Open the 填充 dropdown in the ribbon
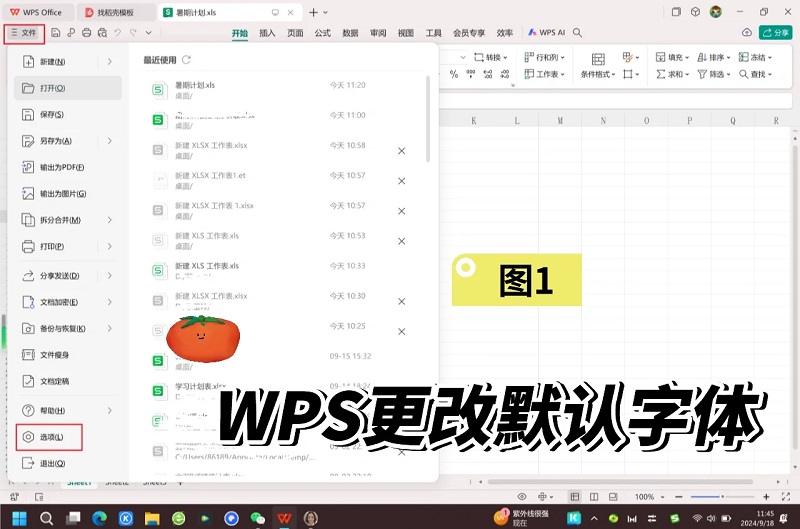Image resolution: width=800 pixels, height=529 pixels. pos(672,57)
